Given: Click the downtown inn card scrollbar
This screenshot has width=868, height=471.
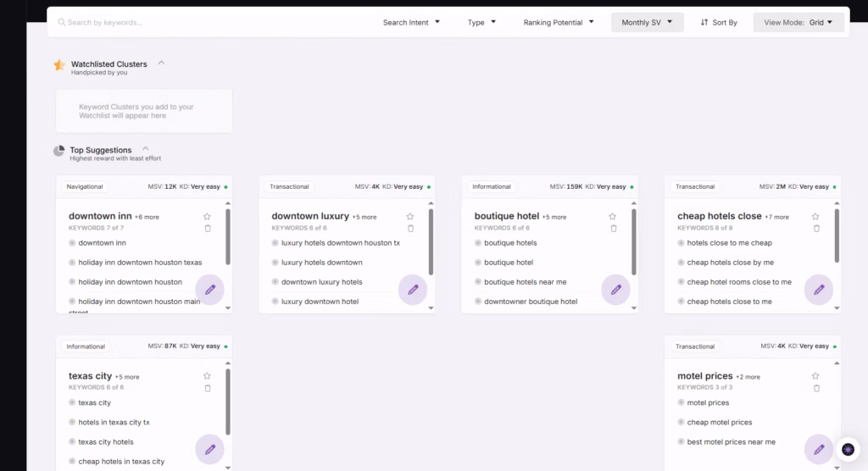Looking at the screenshot, I should pos(228,237).
